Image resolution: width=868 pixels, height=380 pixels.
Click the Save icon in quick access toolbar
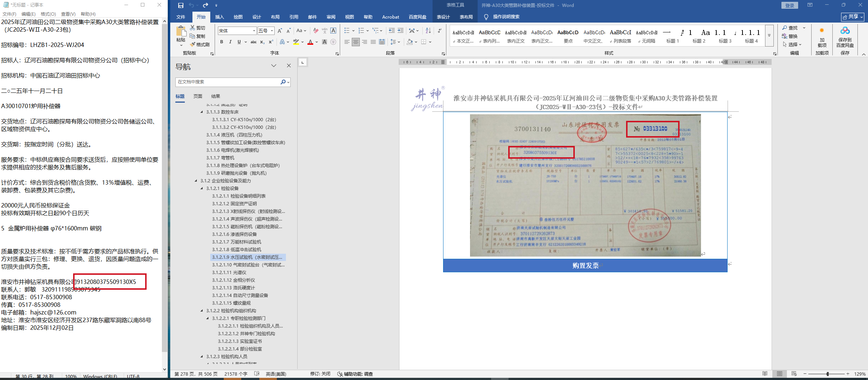pyautogui.click(x=181, y=5)
